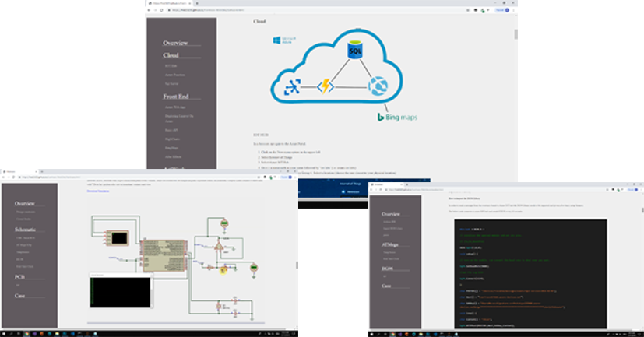The width and height of the screenshot is (644, 337).
Task: Click the vertical scrollbar in bottom-right window
Action: click(642, 210)
